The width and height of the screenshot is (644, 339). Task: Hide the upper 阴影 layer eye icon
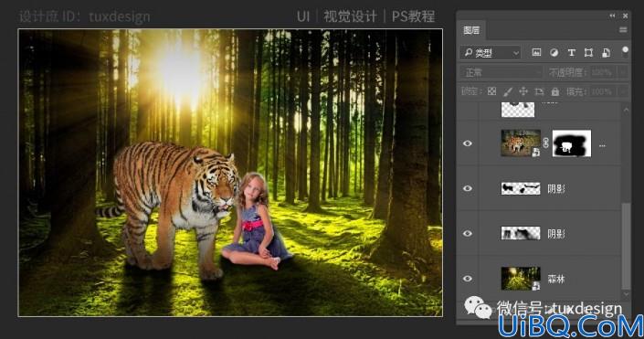468,188
